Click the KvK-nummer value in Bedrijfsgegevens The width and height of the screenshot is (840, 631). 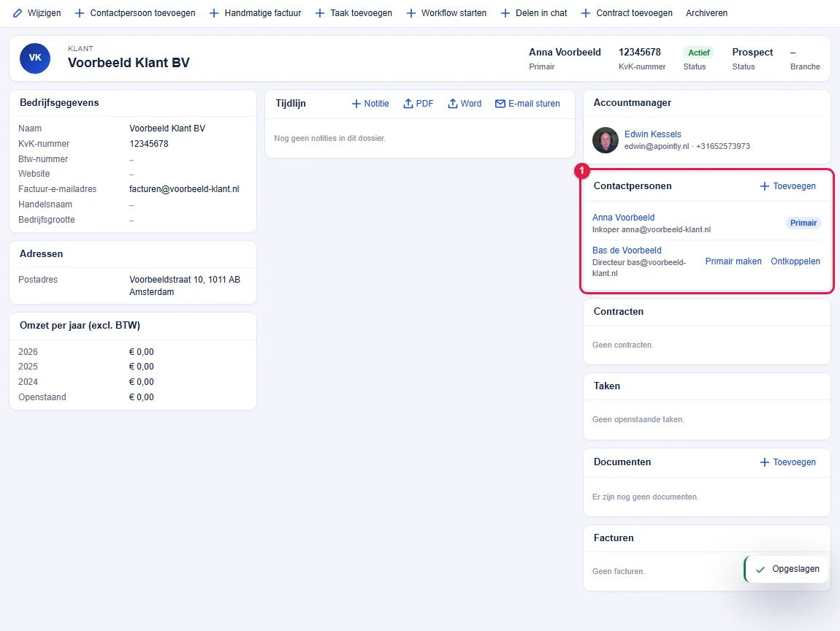(149, 144)
